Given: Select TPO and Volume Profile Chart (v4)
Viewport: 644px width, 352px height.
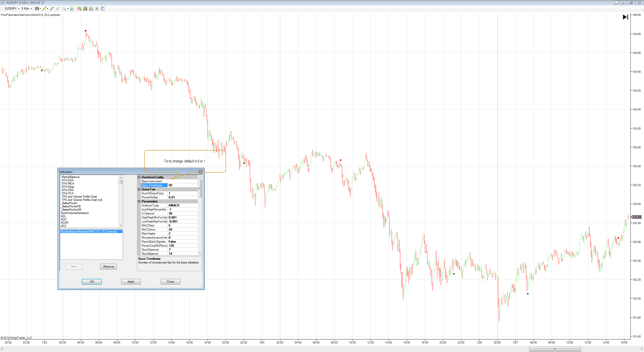Looking at the screenshot, I should [82, 200].
